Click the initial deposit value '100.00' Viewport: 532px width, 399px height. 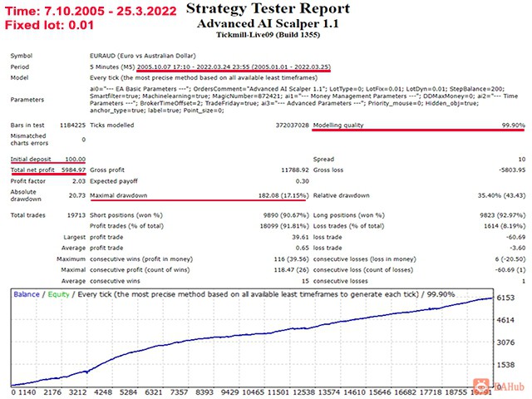76,159
